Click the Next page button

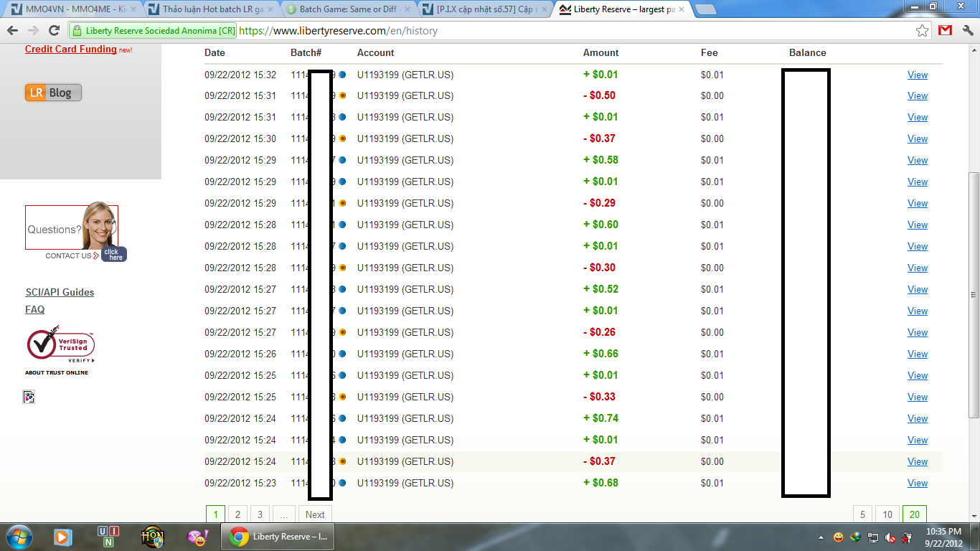(315, 514)
